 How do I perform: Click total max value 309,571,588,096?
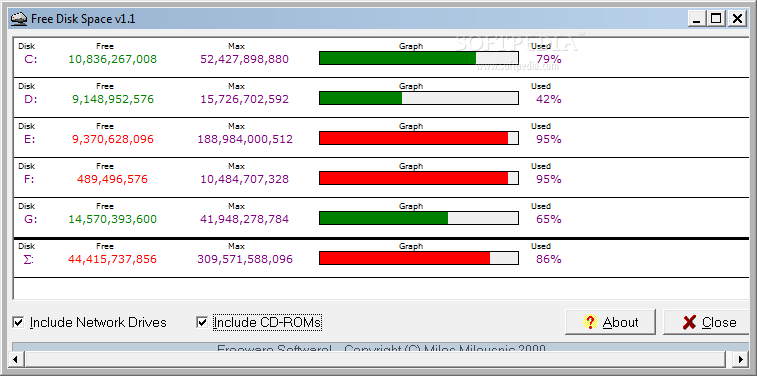pyautogui.click(x=245, y=260)
